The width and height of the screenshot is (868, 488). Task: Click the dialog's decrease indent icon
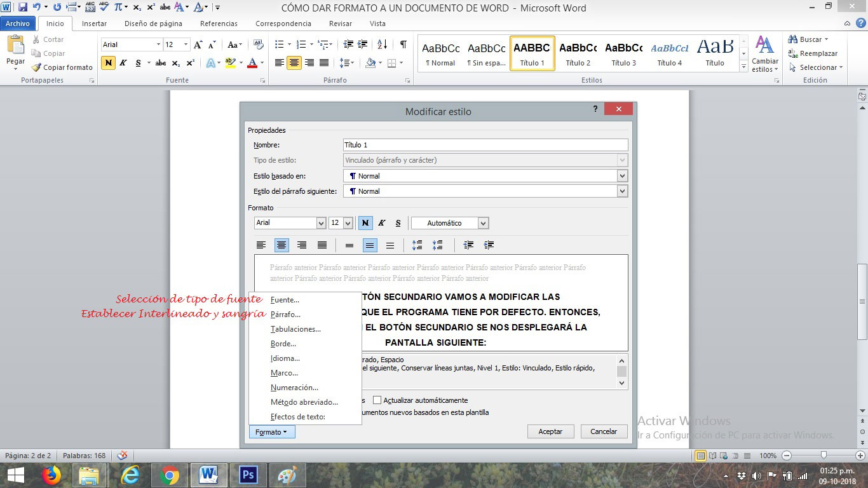click(x=468, y=245)
